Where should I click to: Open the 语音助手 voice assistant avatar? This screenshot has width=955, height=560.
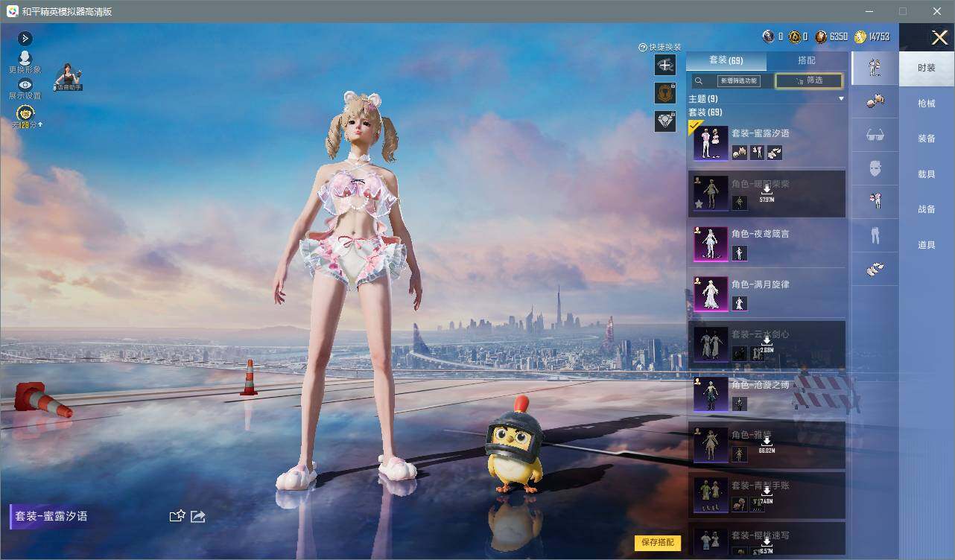tap(68, 77)
